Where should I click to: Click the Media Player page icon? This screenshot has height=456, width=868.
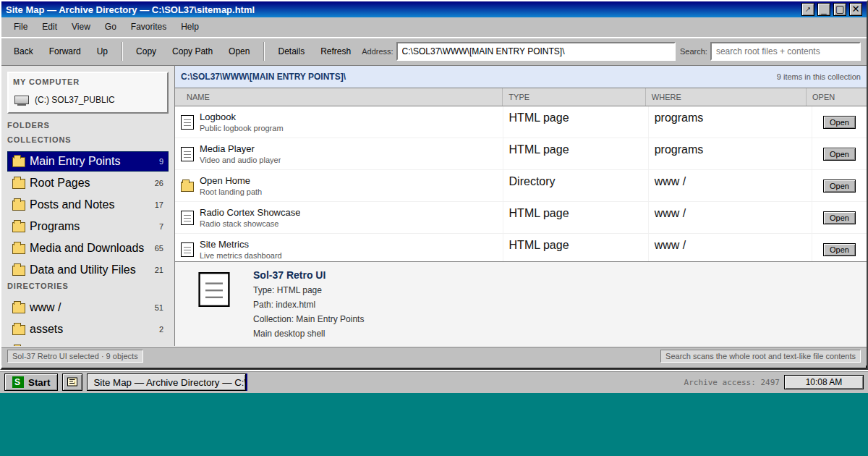[187, 154]
